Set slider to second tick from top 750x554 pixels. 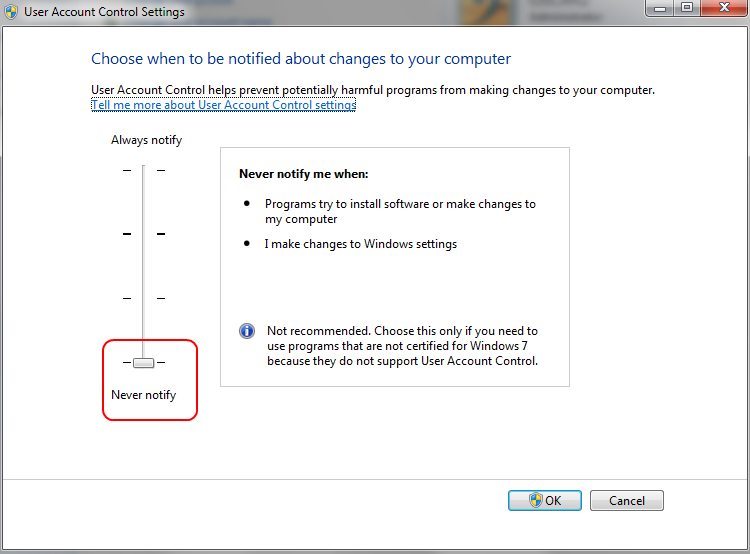point(143,234)
